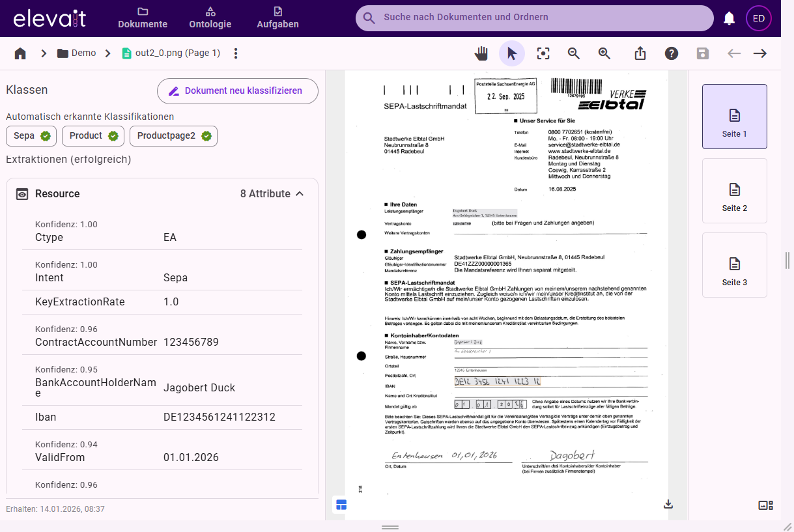Switch to the Aufgaben section
The image size is (794, 532).
[x=277, y=18]
